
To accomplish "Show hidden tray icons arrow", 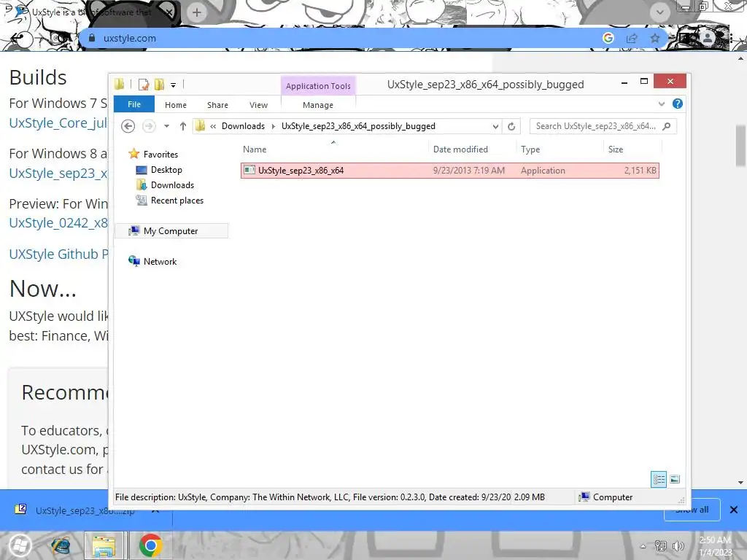I will coord(643,546).
